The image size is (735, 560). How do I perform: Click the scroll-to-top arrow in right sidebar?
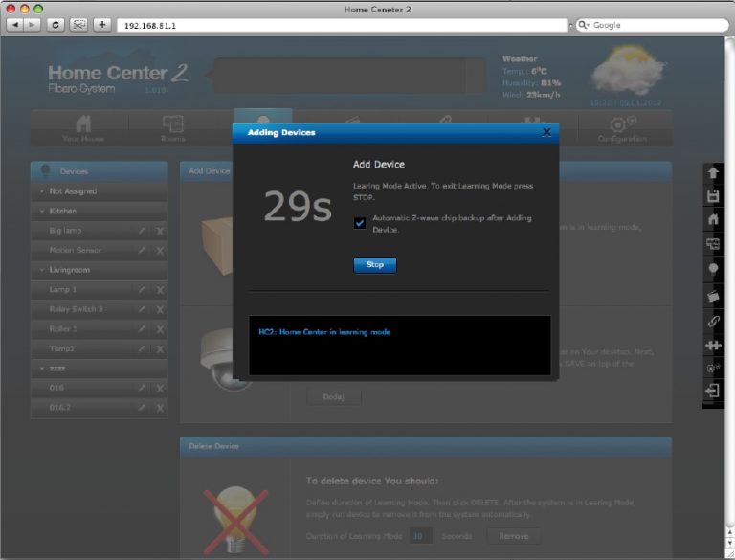coord(713,172)
